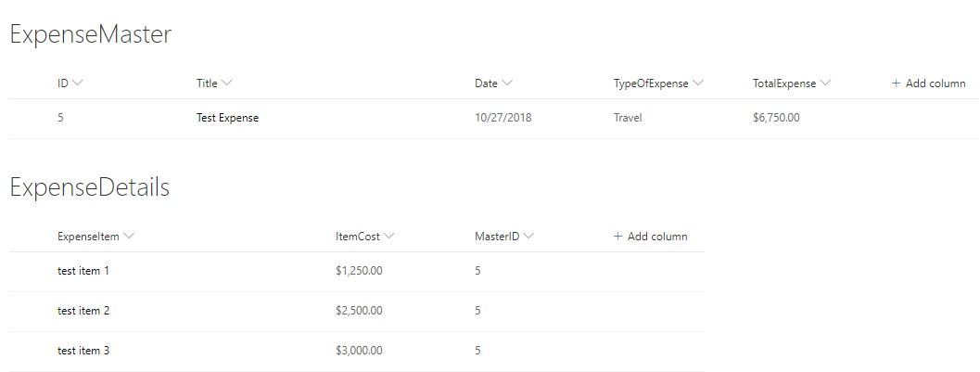The width and height of the screenshot is (980, 372).
Task: Expand the TotalExpense column chevron
Action: pyautogui.click(x=825, y=83)
